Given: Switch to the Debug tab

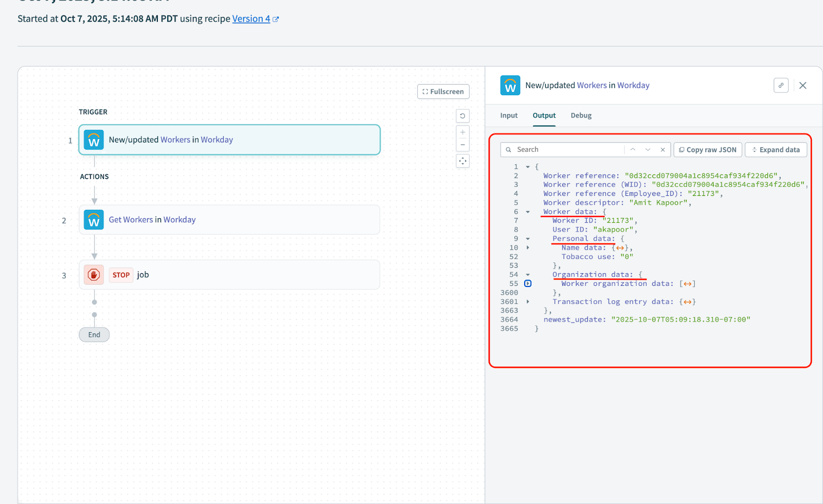Looking at the screenshot, I should click(581, 116).
